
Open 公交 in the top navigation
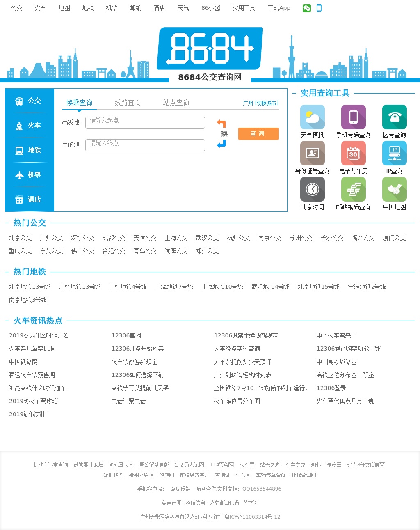click(17, 8)
